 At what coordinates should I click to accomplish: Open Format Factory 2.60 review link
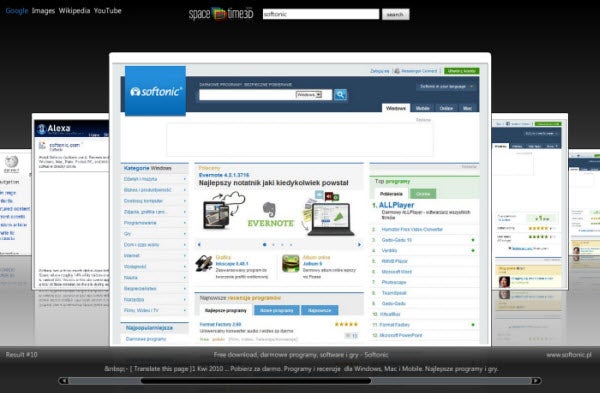220,325
